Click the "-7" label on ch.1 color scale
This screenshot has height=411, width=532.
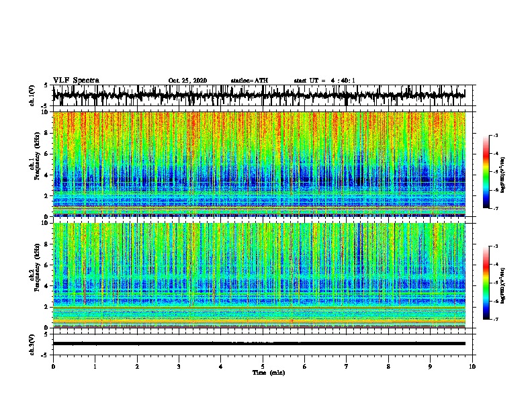point(495,208)
